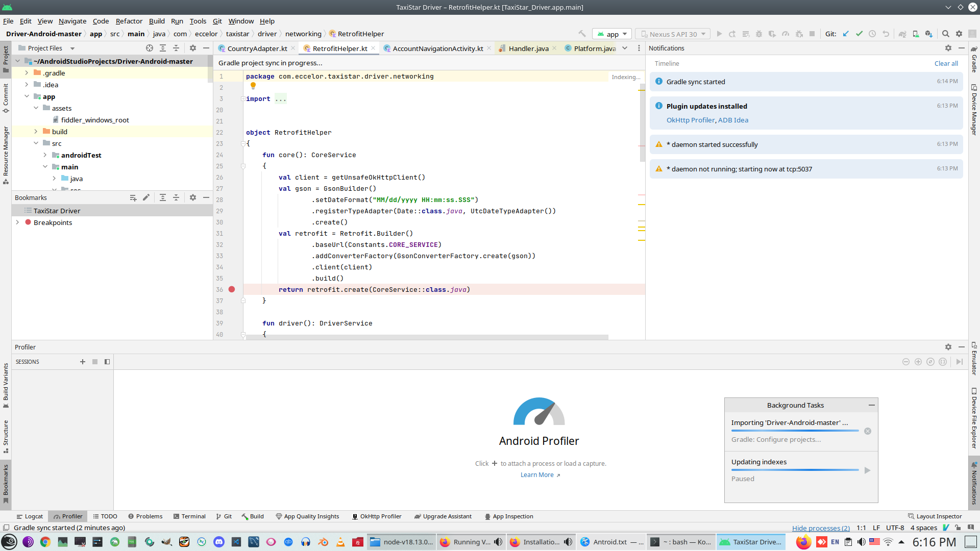Image resolution: width=980 pixels, height=551 pixels.
Task: Switch to the AccountNavigationActivity.kt tab
Action: pos(437,48)
